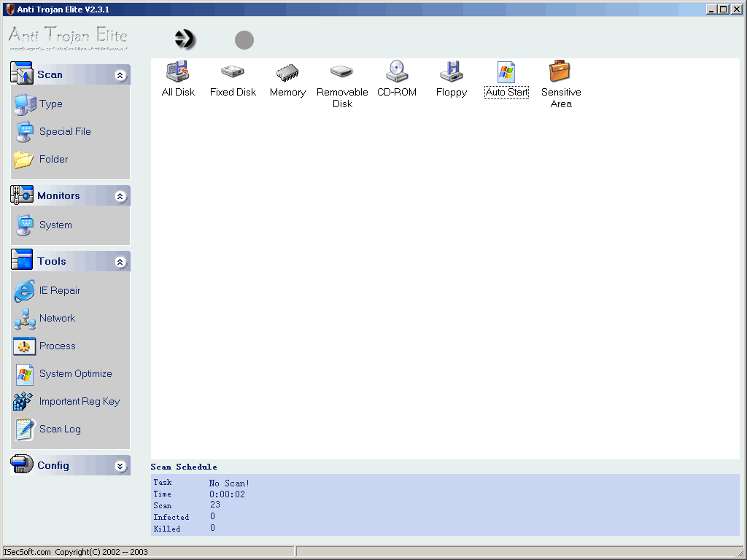Select Special File scan option
Screen dimensions: 747x560
(x=65, y=131)
